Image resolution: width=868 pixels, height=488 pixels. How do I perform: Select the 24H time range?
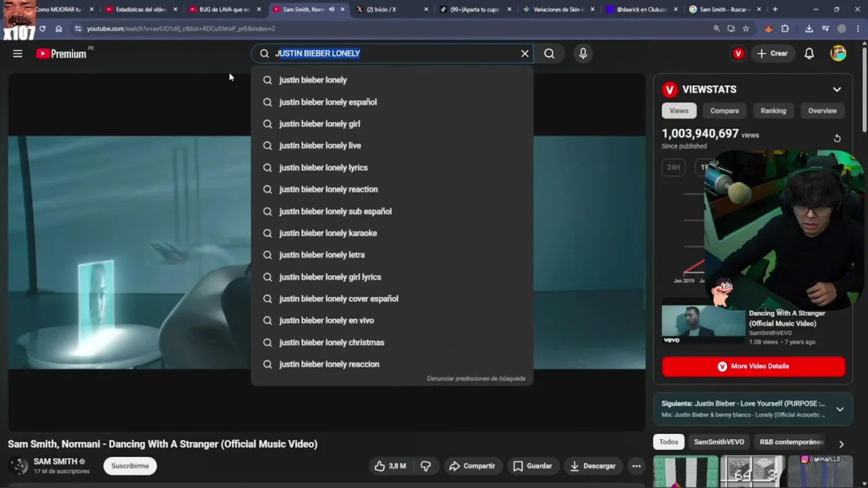point(673,167)
